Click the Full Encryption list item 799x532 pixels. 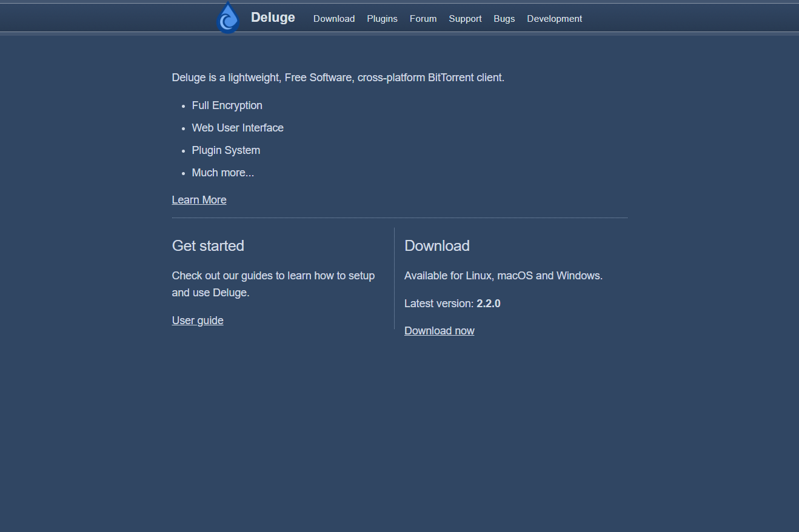227,105
